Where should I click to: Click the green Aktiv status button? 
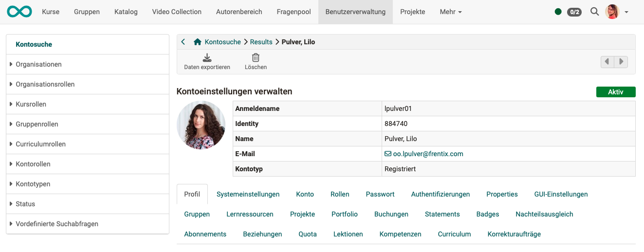[x=616, y=92]
